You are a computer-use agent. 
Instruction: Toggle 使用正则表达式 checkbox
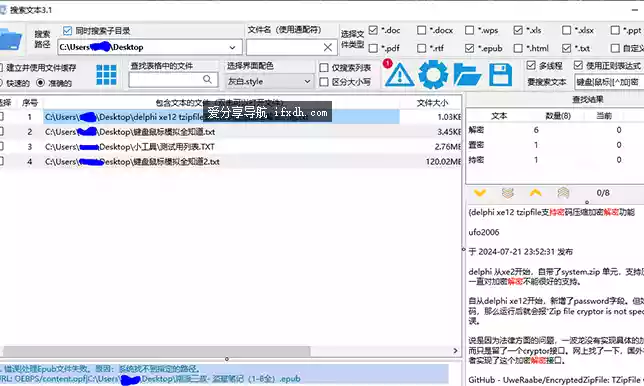[578, 65]
